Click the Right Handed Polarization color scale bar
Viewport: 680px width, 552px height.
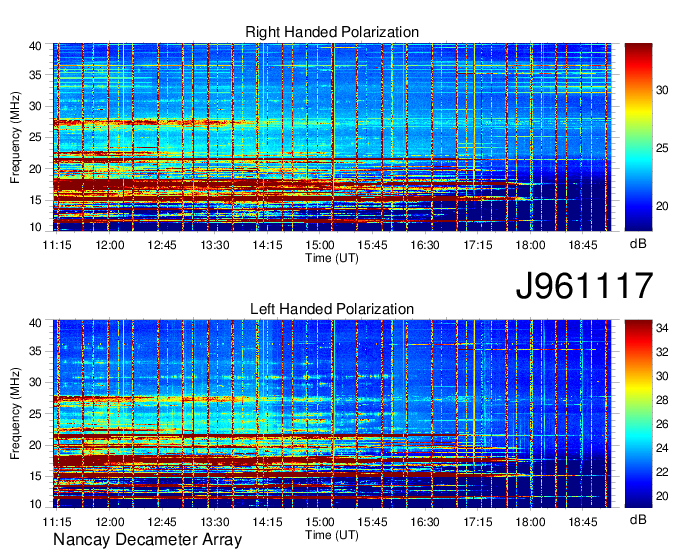(638, 137)
